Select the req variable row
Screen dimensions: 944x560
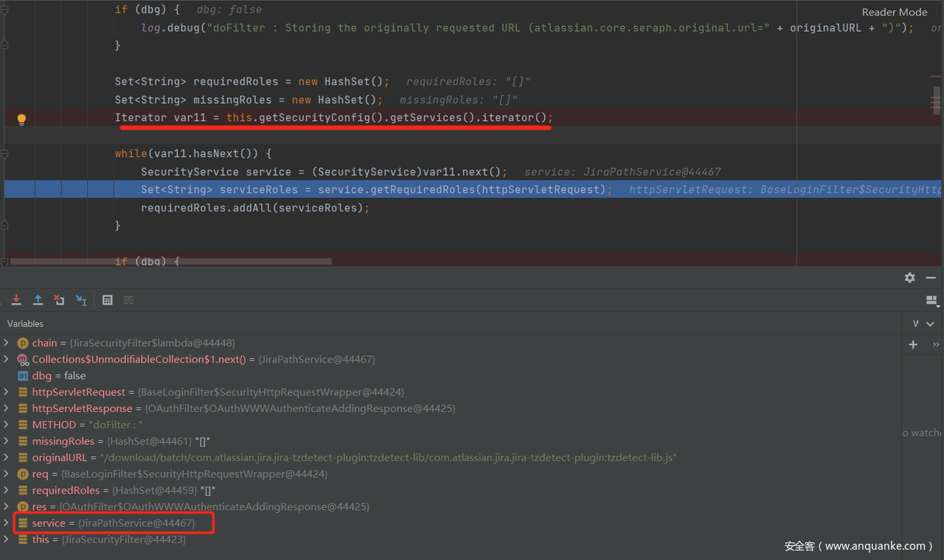coord(450,474)
